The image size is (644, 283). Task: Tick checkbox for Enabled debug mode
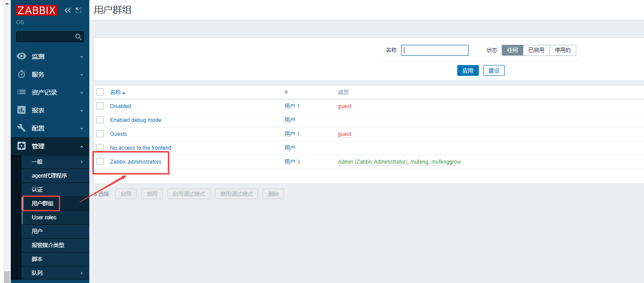[100, 120]
